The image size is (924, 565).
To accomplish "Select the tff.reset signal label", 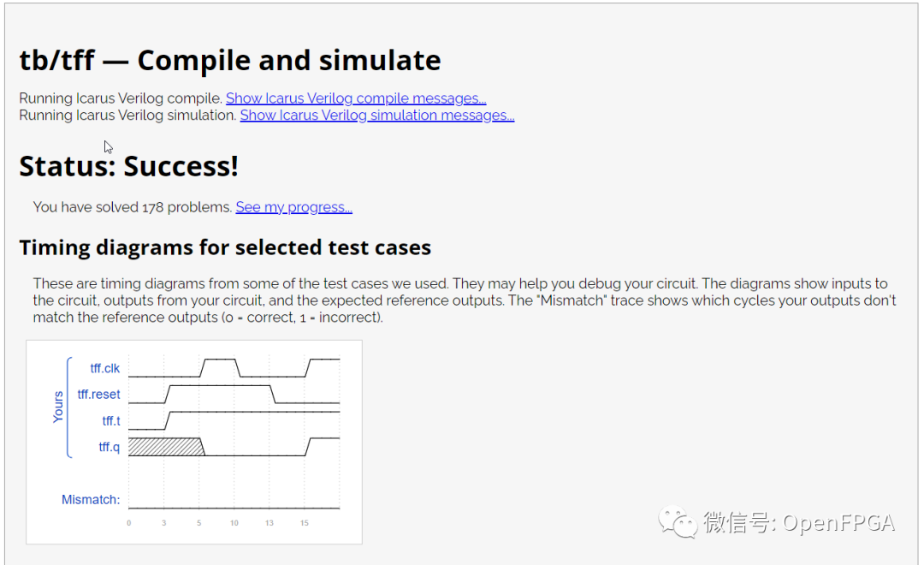I will click(x=99, y=395).
